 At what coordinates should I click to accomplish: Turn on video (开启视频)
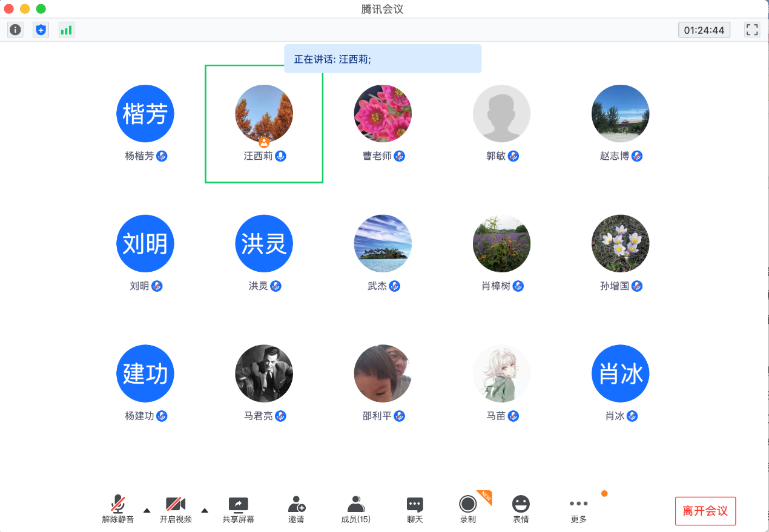176,509
